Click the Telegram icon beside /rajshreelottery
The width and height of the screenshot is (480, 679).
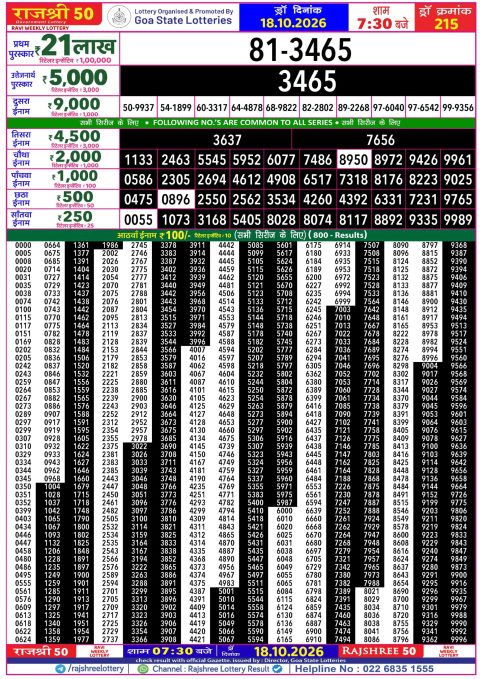click(61, 669)
